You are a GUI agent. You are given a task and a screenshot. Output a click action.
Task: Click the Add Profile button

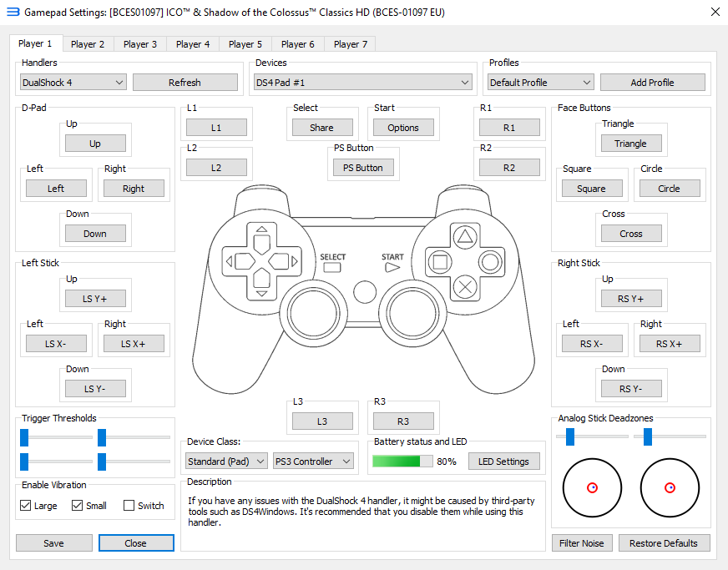pyautogui.click(x=652, y=83)
